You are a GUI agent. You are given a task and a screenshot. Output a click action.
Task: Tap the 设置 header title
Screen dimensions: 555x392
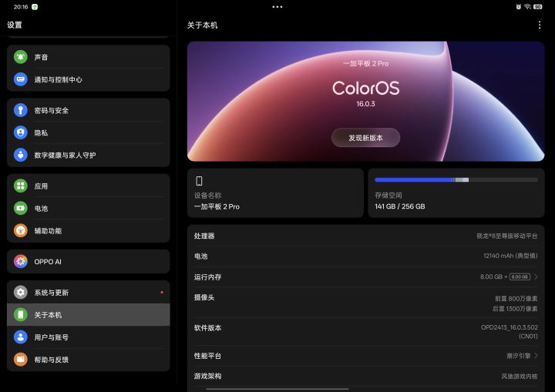(15, 25)
